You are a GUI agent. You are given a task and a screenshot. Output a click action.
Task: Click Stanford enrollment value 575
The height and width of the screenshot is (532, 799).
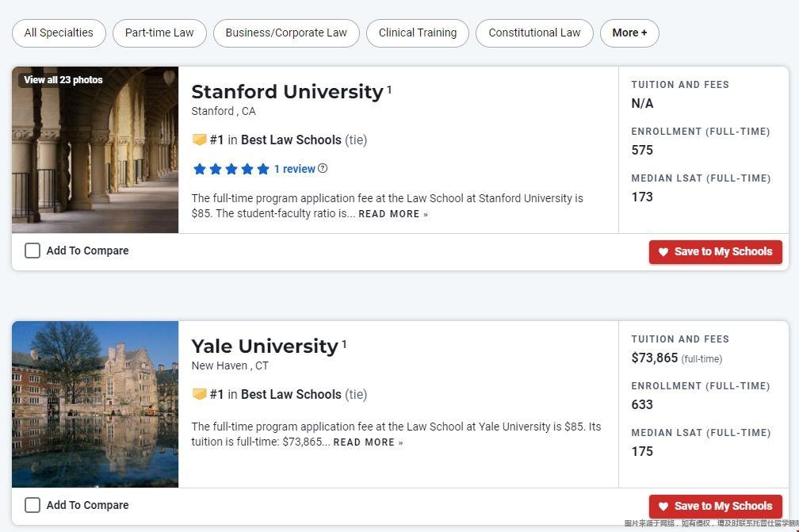tap(642, 150)
